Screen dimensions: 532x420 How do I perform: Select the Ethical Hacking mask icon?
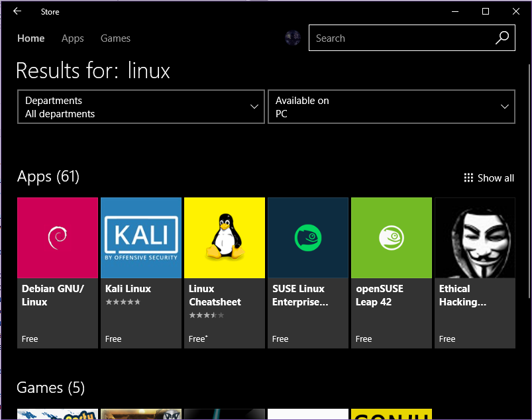(474, 237)
